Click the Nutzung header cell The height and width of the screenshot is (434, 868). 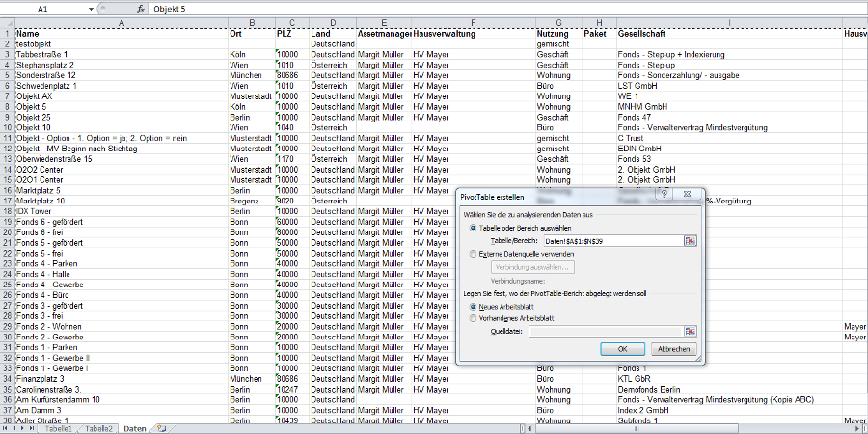558,34
